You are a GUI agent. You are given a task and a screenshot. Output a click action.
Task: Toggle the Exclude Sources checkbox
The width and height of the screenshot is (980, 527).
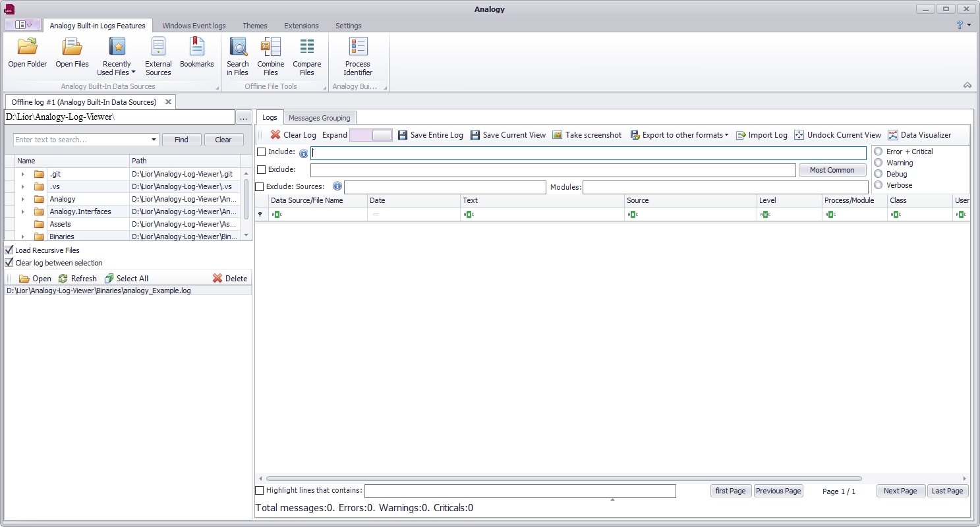[260, 187]
